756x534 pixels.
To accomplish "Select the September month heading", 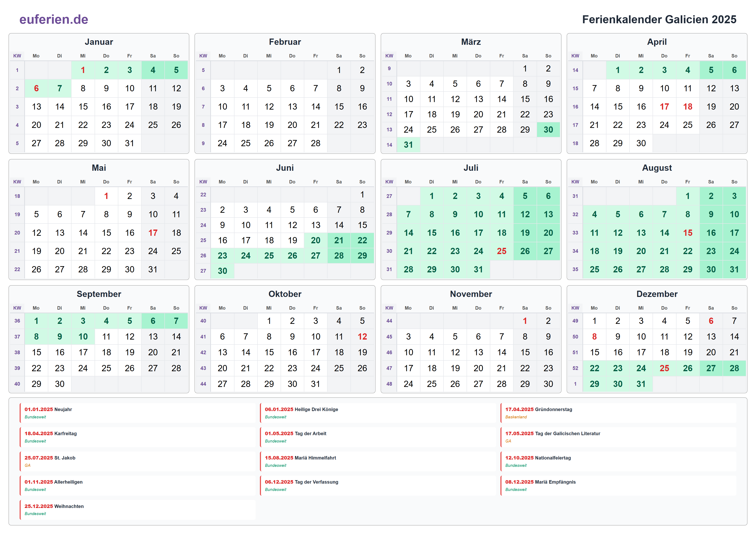I will pos(99,294).
